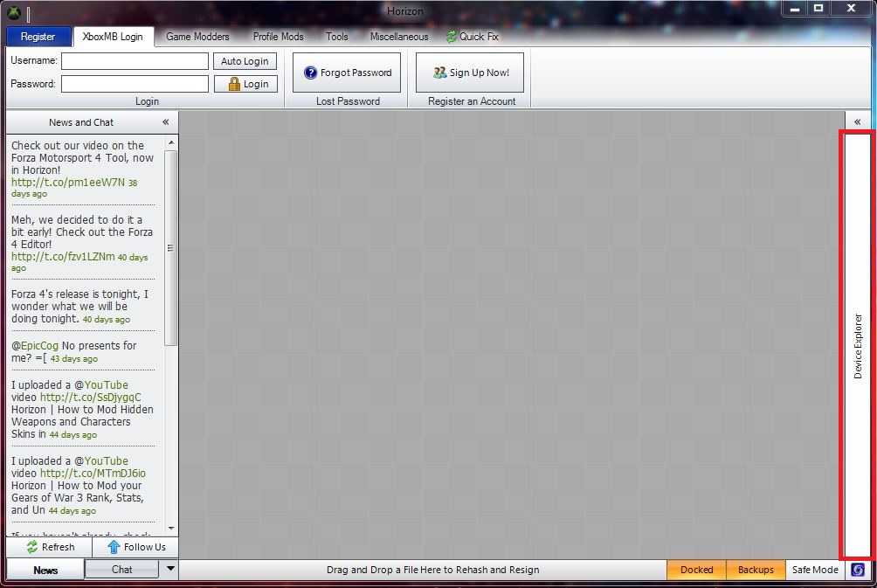This screenshot has width=877, height=588.
Task: Click @YouTube mention in Hidden Weapons post
Action: pos(101,385)
